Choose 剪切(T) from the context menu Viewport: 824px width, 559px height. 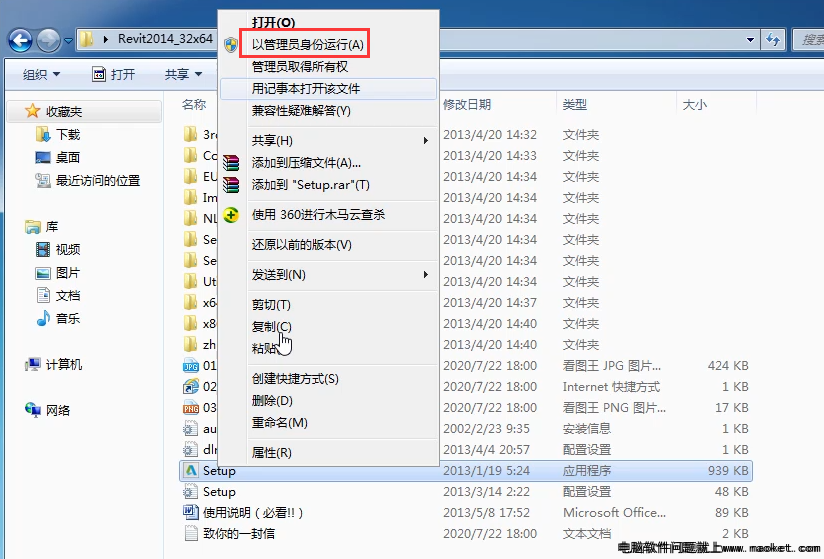click(x=271, y=305)
